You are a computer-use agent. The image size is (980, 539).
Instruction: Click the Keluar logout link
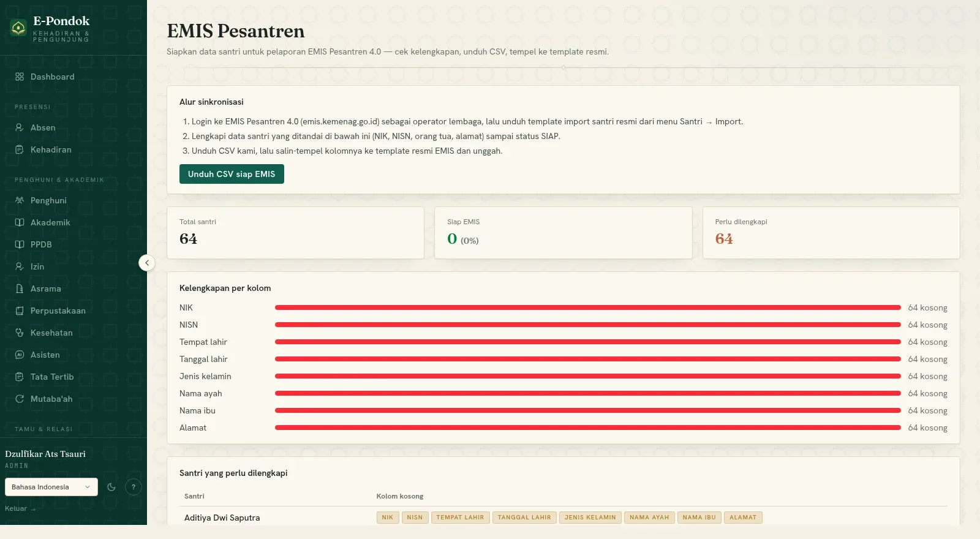20,508
